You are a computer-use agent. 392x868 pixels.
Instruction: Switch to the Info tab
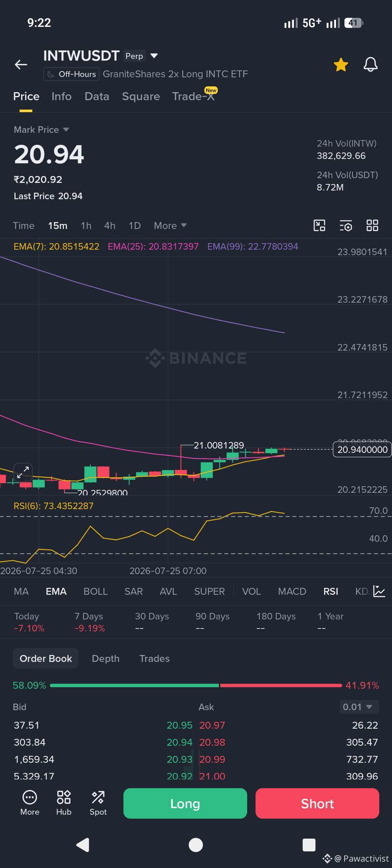click(61, 96)
